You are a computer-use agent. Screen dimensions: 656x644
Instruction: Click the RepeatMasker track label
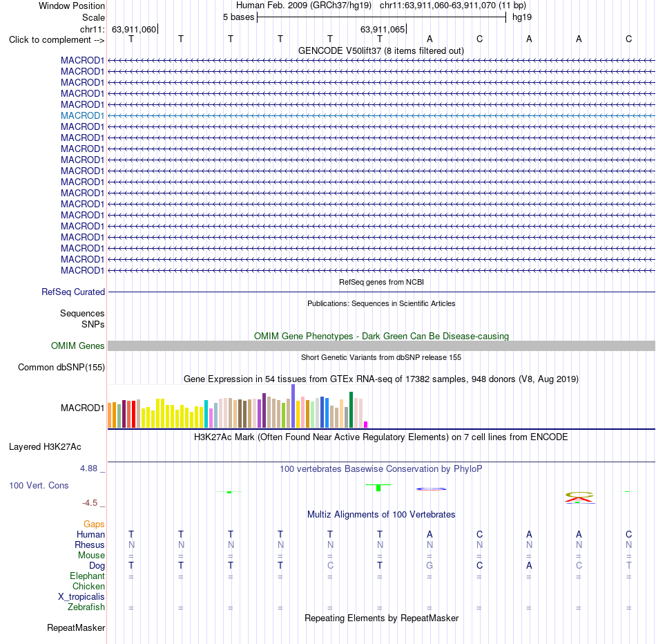click(x=76, y=627)
